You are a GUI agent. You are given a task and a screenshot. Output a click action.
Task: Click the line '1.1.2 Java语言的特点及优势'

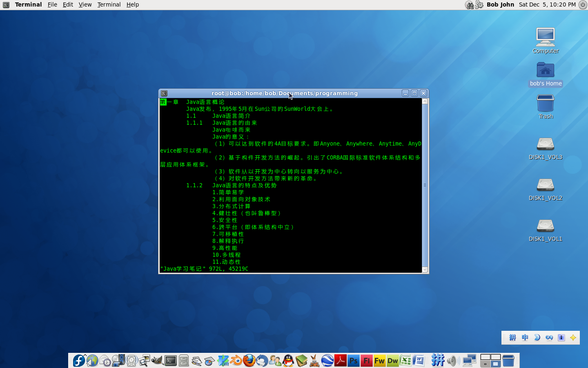(232, 185)
